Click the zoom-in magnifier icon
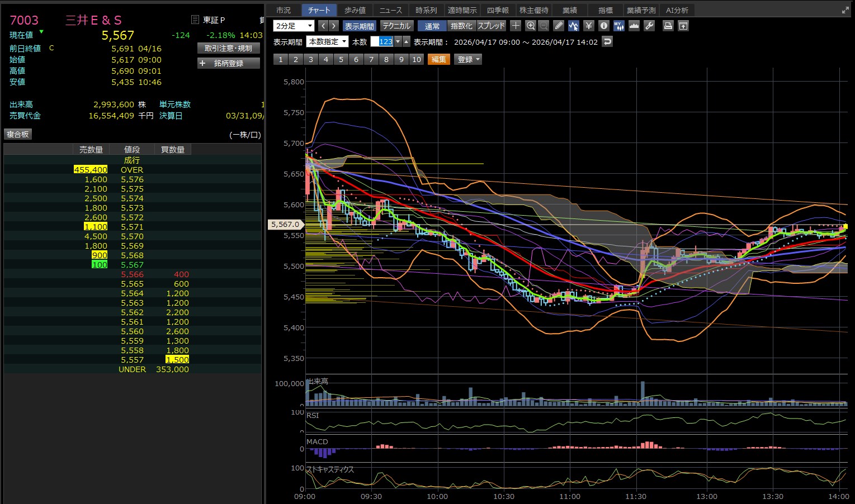 click(531, 26)
